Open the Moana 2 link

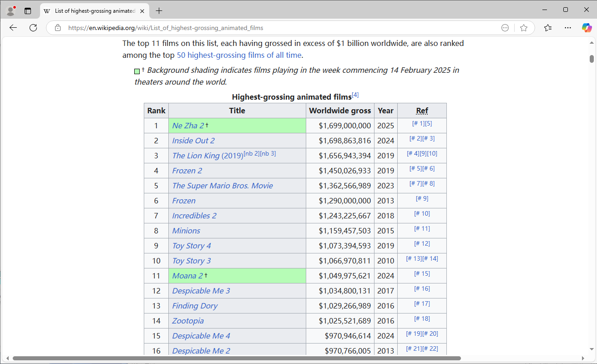[x=187, y=276]
